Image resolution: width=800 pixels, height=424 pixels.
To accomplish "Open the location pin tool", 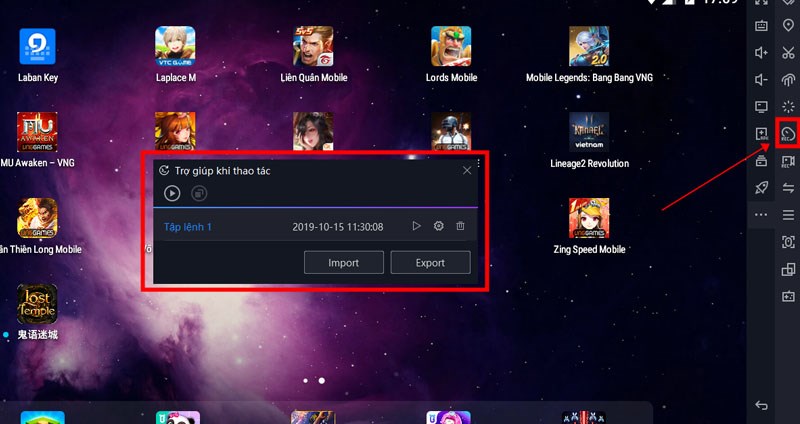I will click(788, 25).
